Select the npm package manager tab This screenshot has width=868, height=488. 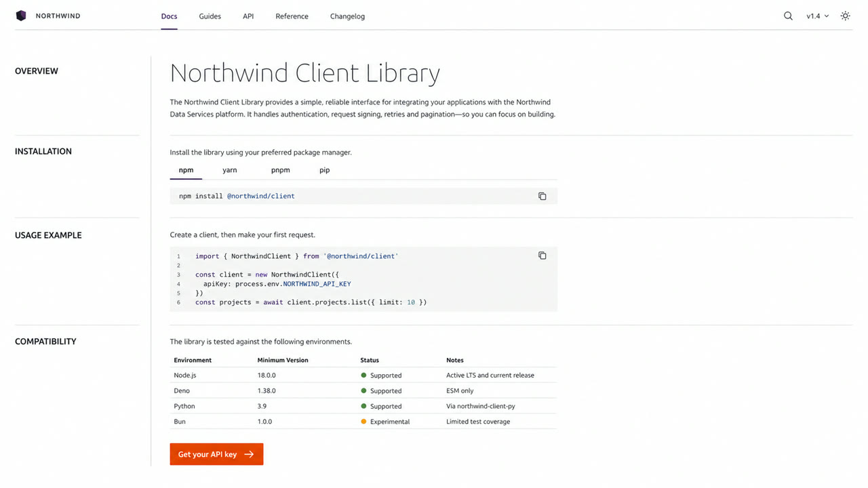click(186, 170)
